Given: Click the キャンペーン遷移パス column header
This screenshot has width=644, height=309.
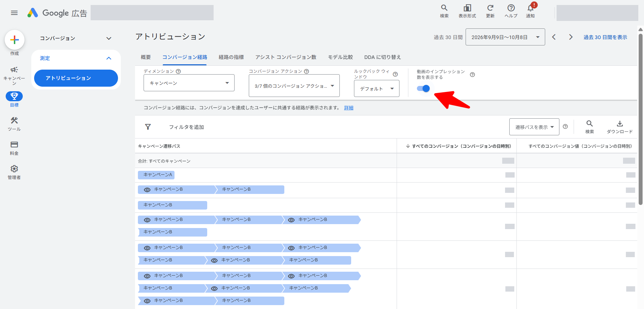Looking at the screenshot, I should (x=159, y=146).
